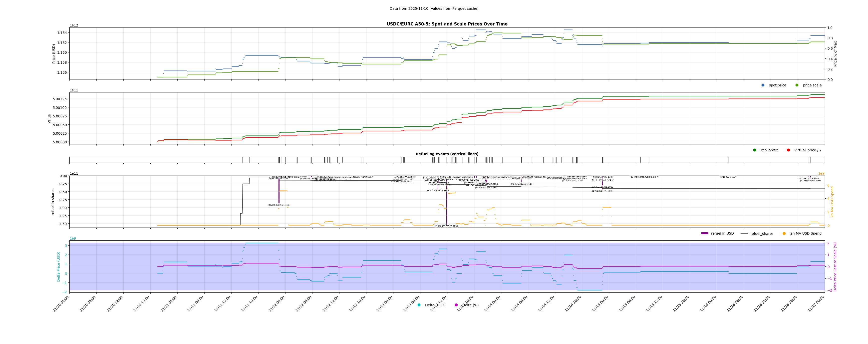Image resolution: width=868 pixels, height=344 pixels.
Task: Click the Refueling events (vertical lines) heading
Action: (x=447, y=154)
